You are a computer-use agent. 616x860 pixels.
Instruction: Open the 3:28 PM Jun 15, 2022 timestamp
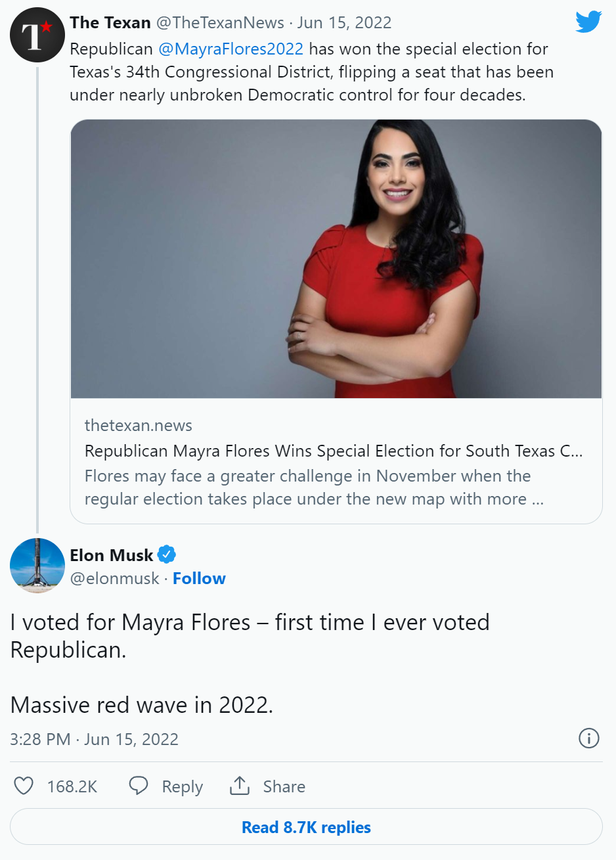pos(94,739)
